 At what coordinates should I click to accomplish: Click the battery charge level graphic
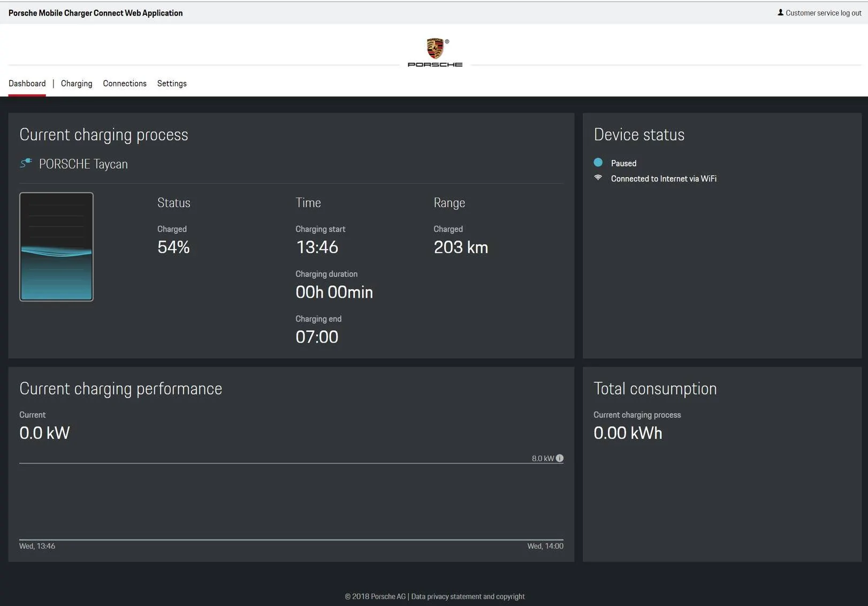pyautogui.click(x=56, y=247)
